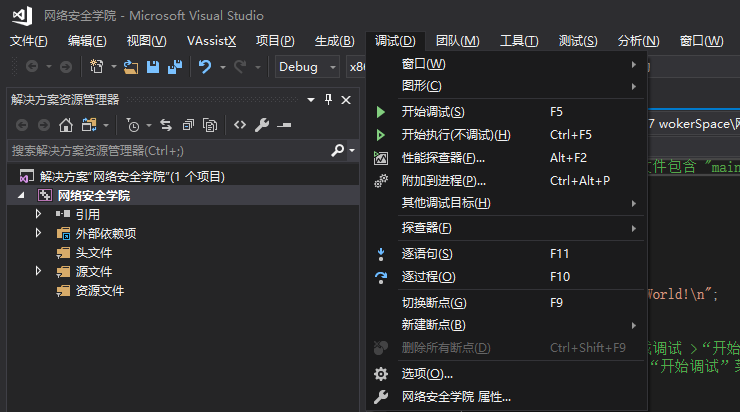Image resolution: width=740 pixels, height=412 pixels.
Task: Open the 视图(V) menu
Action: (x=147, y=41)
